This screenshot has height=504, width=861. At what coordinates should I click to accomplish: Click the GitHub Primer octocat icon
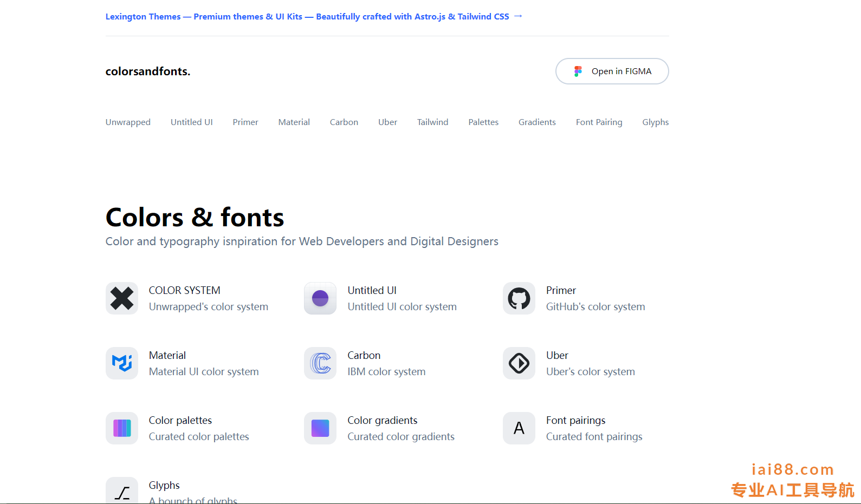click(519, 298)
